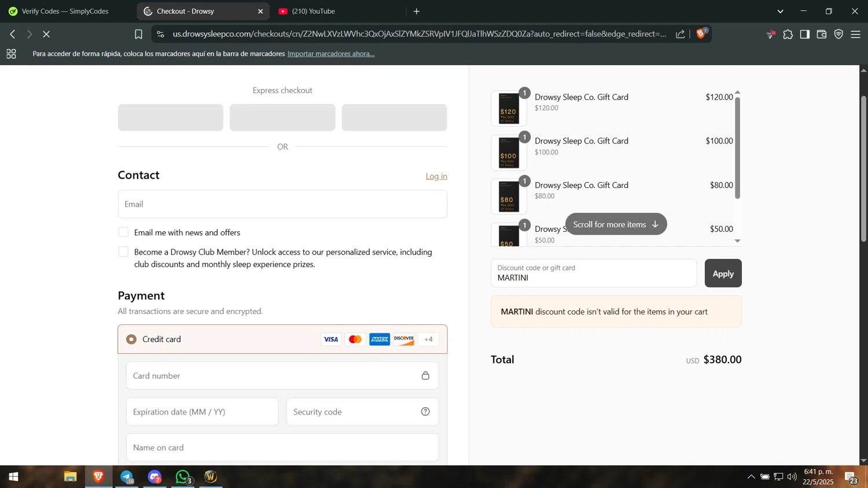Screen dimensions: 868x488
Task: Open Brave Wallet icon
Action: click(822, 35)
